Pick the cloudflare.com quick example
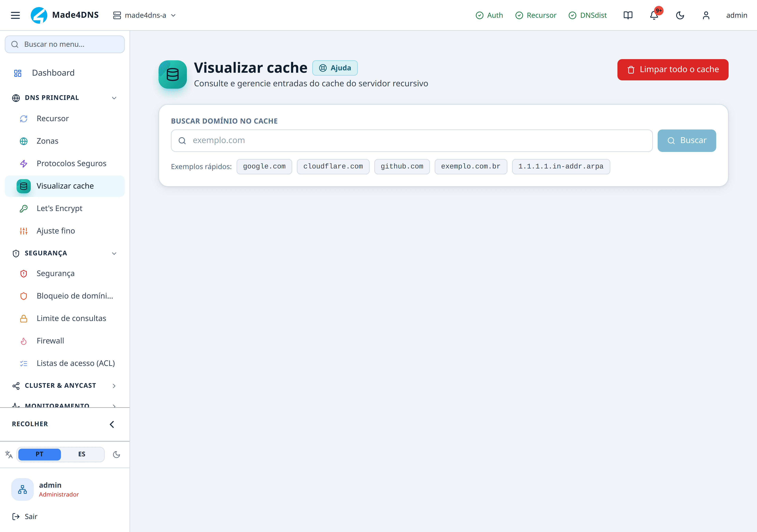This screenshot has width=757, height=532. point(333,166)
